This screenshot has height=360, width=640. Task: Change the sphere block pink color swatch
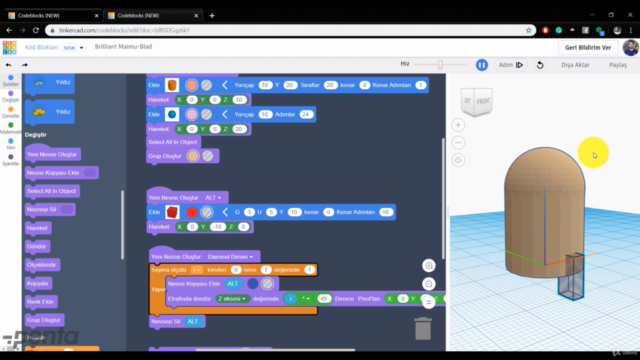pos(191,114)
